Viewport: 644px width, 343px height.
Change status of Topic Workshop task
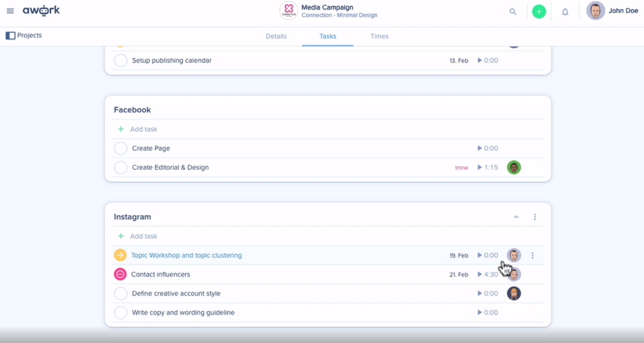[120, 255]
